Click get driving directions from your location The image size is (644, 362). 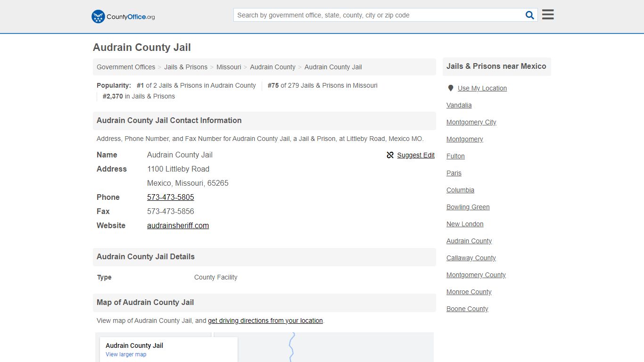(x=265, y=321)
